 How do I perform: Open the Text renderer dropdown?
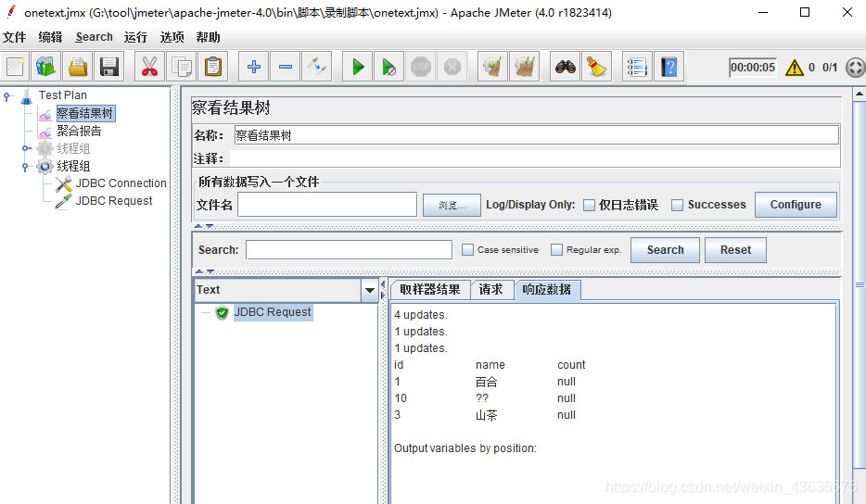coord(369,290)
